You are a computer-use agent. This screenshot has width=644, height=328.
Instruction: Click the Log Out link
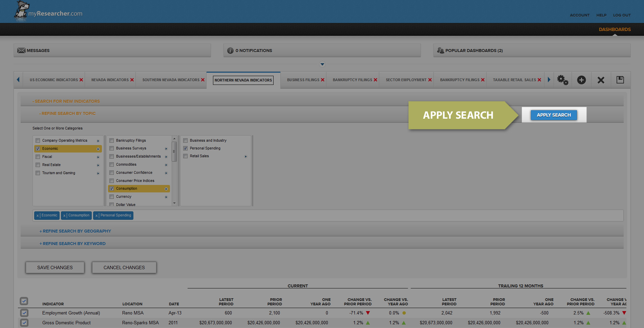(622, 15)
